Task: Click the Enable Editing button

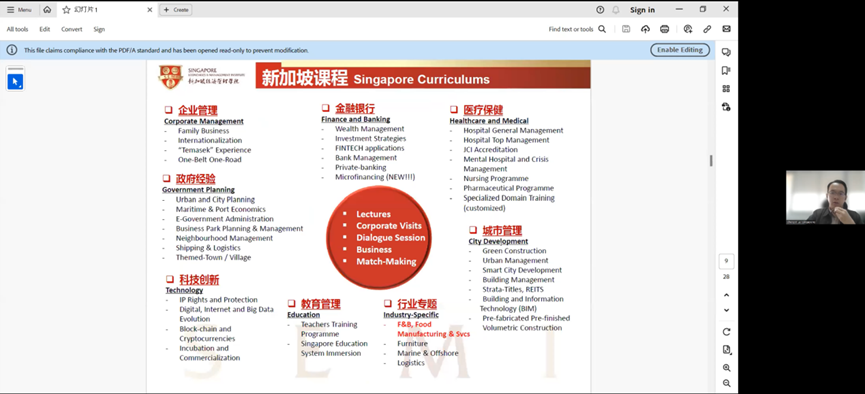Action: coord(680,50)
